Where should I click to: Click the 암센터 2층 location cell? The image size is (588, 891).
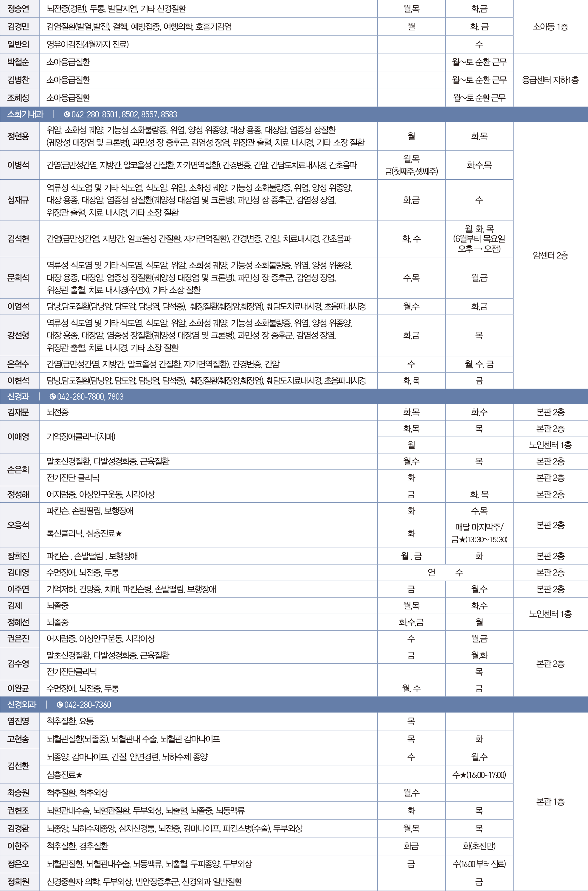(550, 255)
